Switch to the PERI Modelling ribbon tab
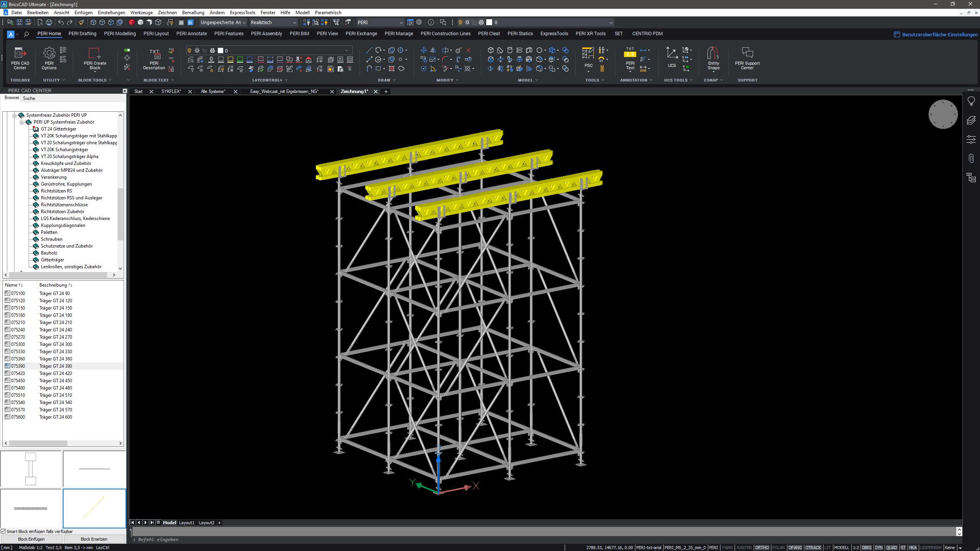Image resolution: width=980 pixels, height=551 pixels. click(x=120, y=34)
